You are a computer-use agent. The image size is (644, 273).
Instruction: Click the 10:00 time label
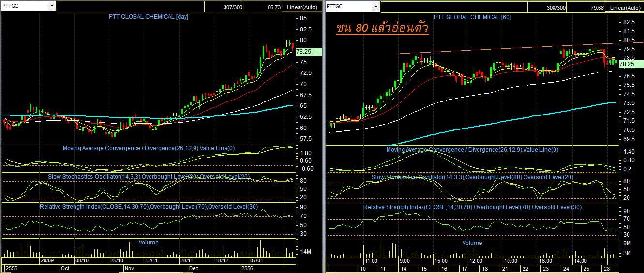[x=511, y=260]
